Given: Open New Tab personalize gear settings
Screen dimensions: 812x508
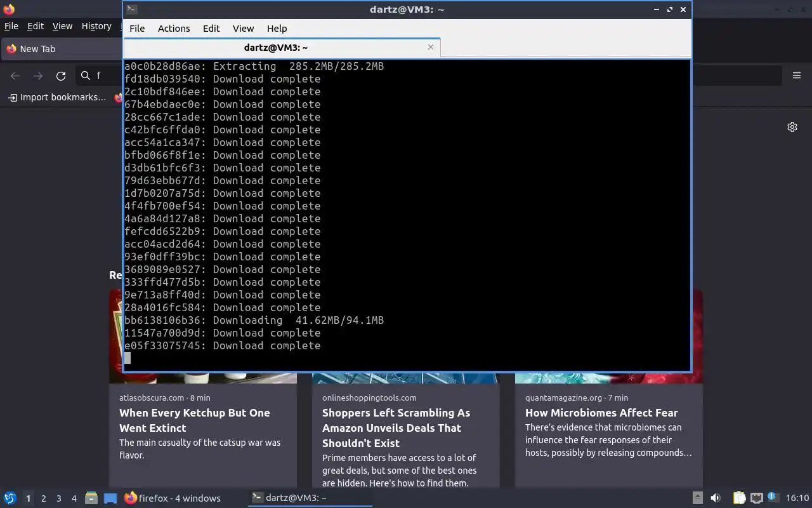Looking at the screenshot, I should click(792, 127).
